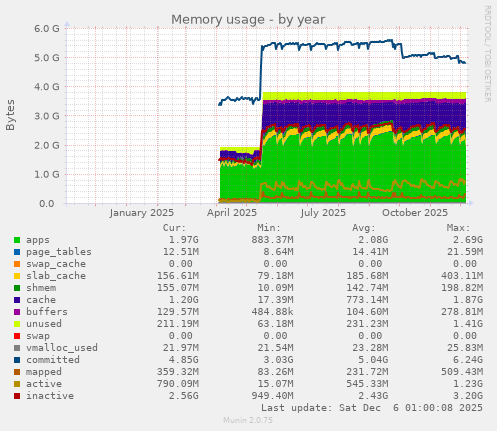
Task: Click the inactive minimum value 949.40M
Action: coord(272,396)
